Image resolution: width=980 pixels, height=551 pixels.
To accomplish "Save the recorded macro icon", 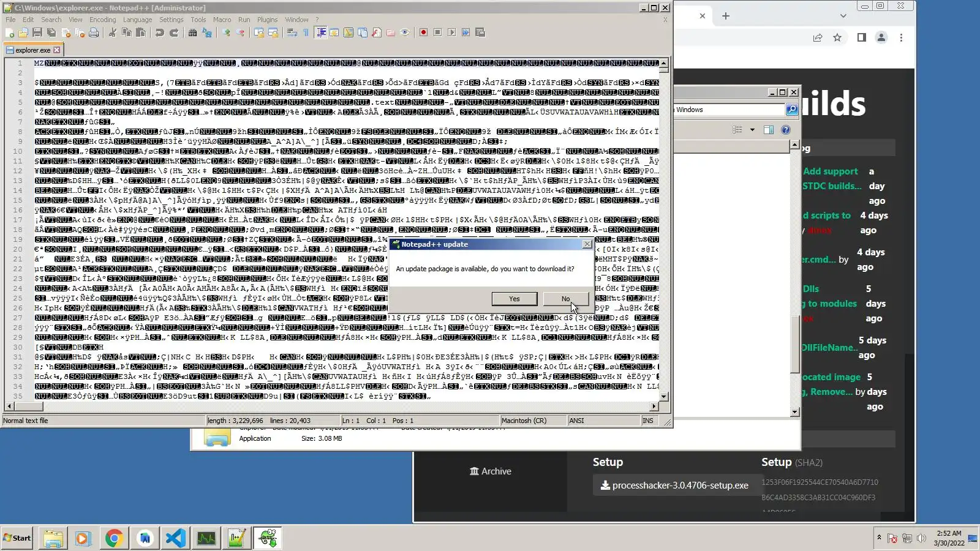I will click(480, 32).
